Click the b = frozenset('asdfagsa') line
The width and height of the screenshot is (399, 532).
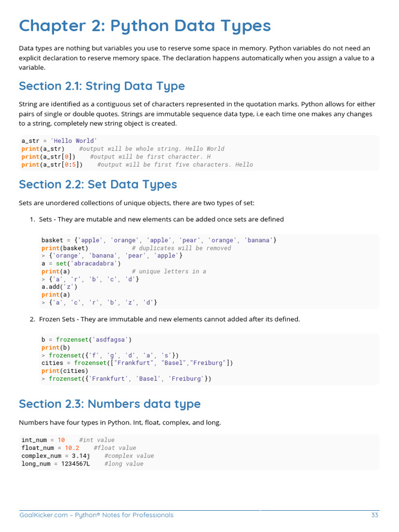85,340
